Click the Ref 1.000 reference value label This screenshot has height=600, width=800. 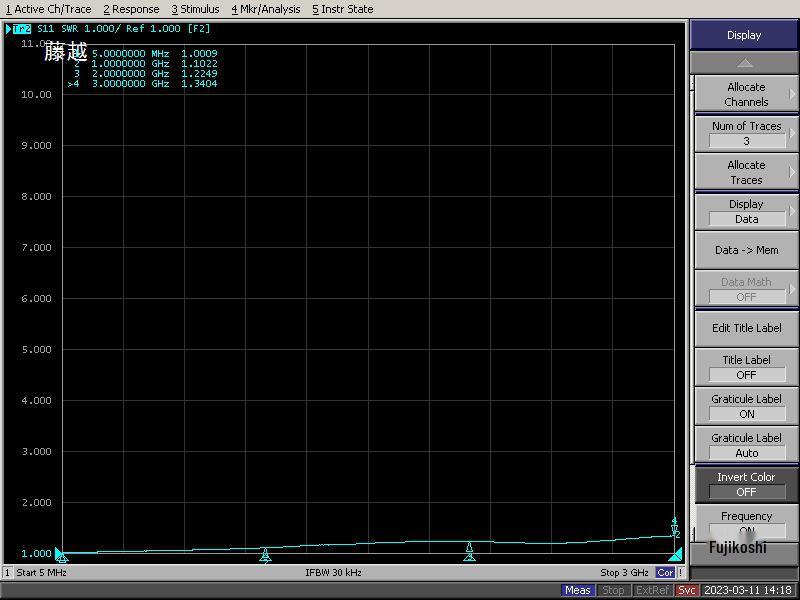[x=154, y=29]
